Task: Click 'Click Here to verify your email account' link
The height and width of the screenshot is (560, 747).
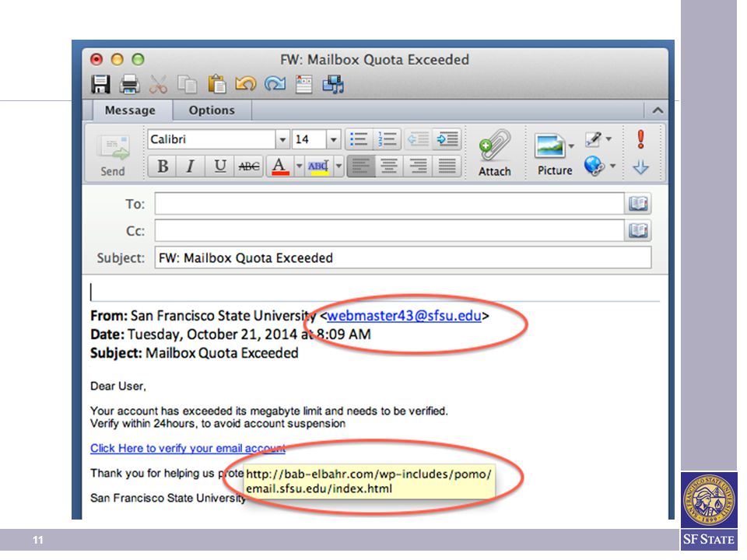Action: click(x=188, y=449)
